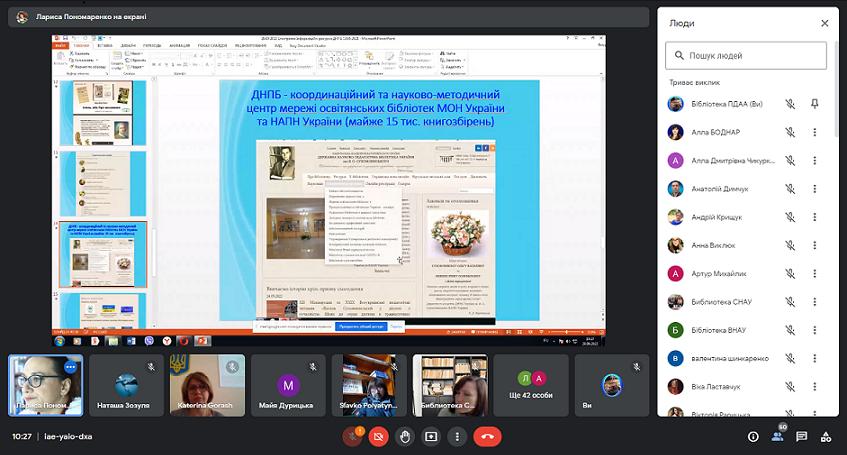The height and width of the screenshot is (455, 847).
Task: Select participant name Артур Михайлик in list
Action: click(x=718, y=273)
